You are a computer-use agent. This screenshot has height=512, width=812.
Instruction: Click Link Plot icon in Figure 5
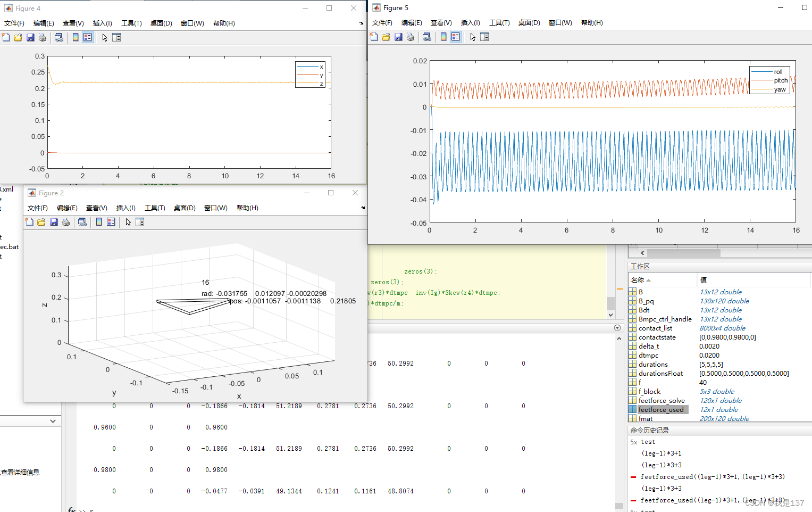(x=427, y=37)
